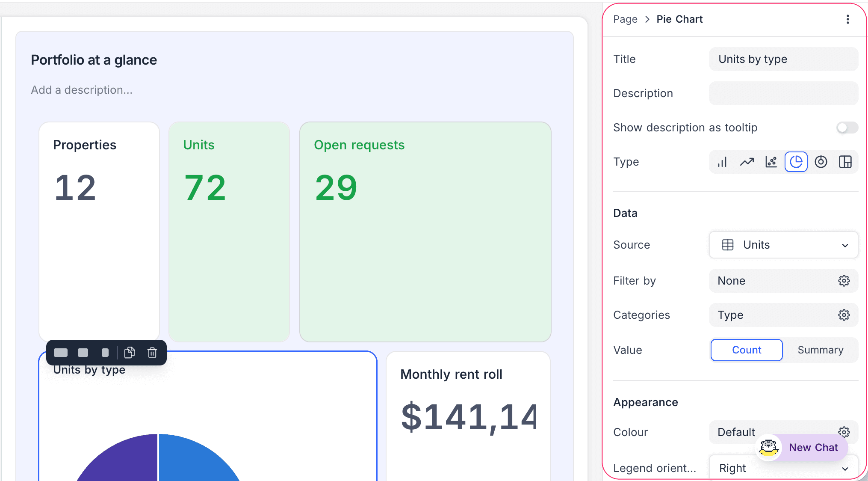
Task: Click the value 72 in Units
Action: click(x=205, y=187)
